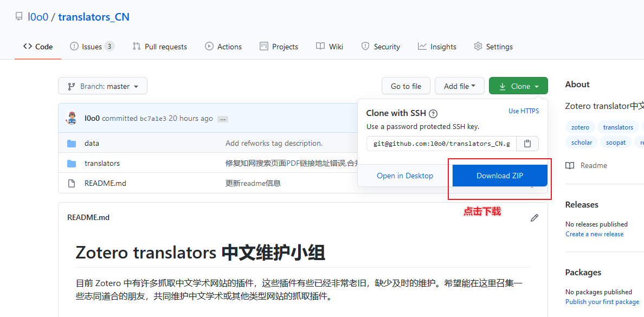Open the 'Add refworks tag description.' commit message

[x=274, y=143]
